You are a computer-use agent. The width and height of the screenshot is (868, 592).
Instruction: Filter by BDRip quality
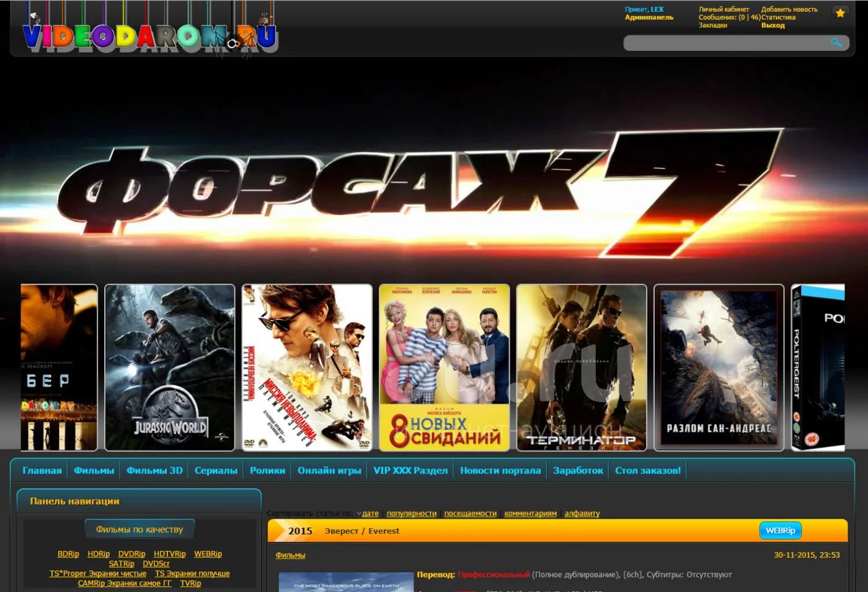pos(68,554)
